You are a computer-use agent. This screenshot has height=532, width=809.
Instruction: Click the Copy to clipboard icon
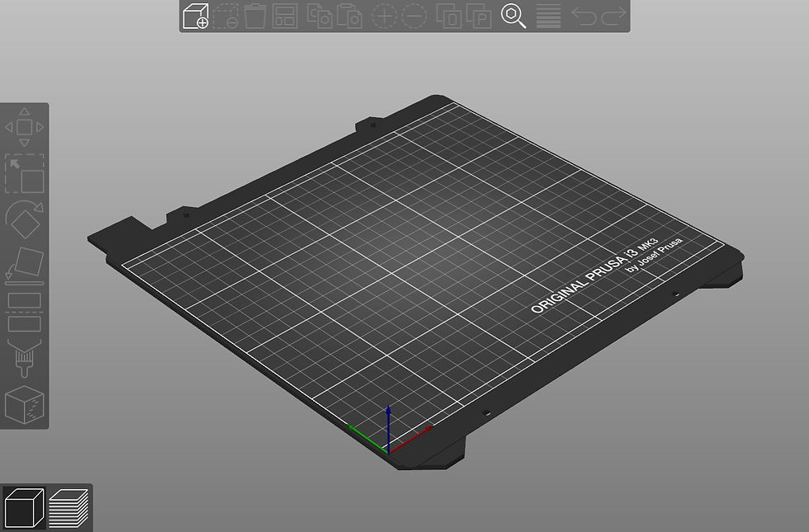(x=319, y=16)
